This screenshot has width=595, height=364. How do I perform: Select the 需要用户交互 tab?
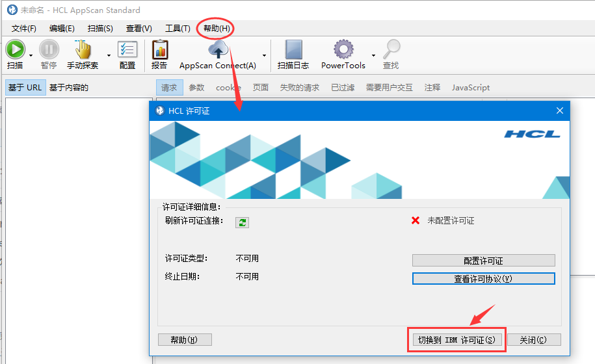[x=389, y=88]
